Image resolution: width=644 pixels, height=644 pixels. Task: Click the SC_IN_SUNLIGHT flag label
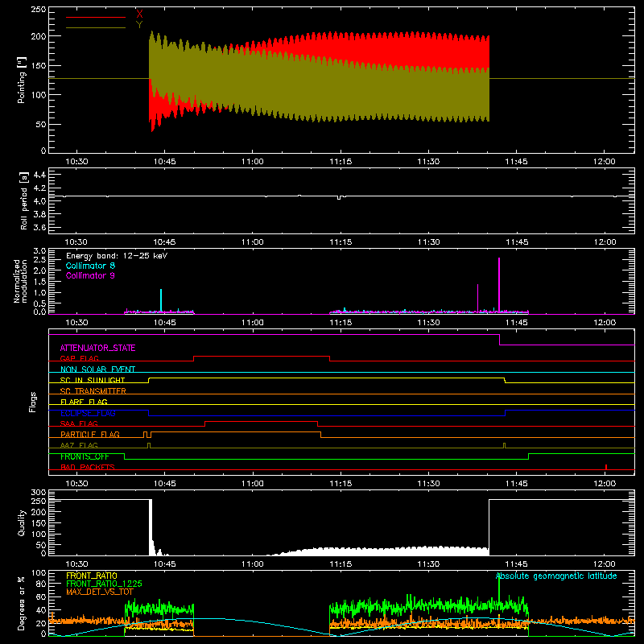(93, 380)
